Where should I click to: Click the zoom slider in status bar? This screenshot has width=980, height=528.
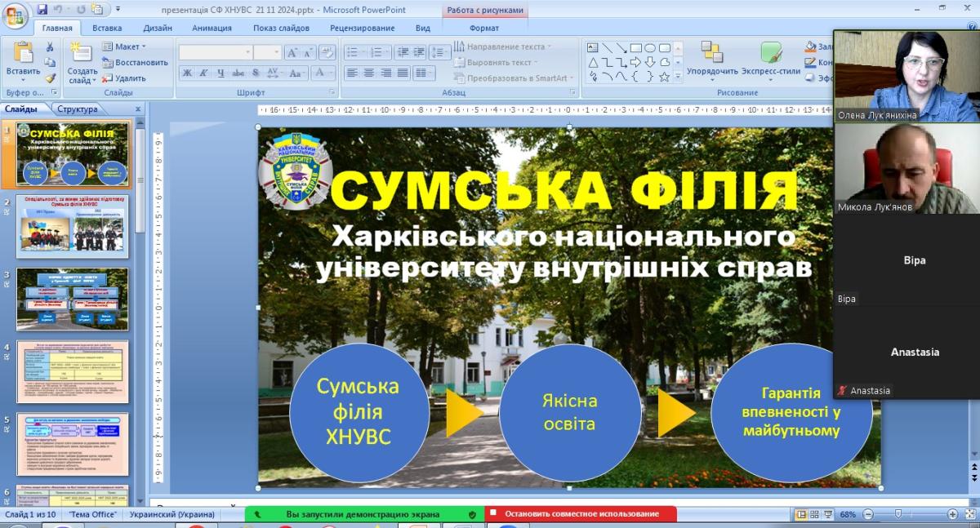pyautogui.click(x=898, y=514)
